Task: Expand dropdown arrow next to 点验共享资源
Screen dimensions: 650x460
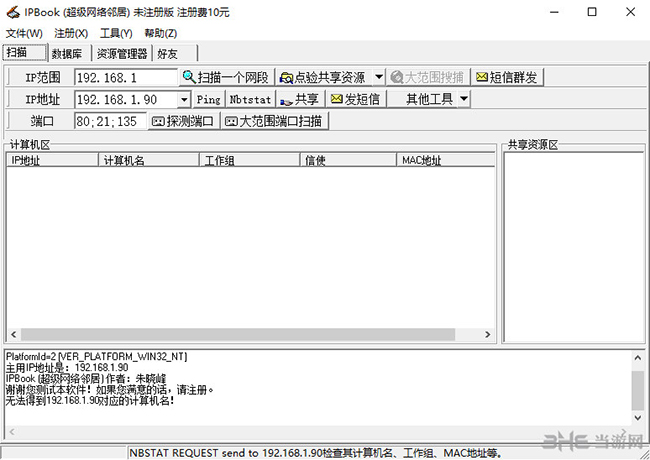Action: [378, 77]
